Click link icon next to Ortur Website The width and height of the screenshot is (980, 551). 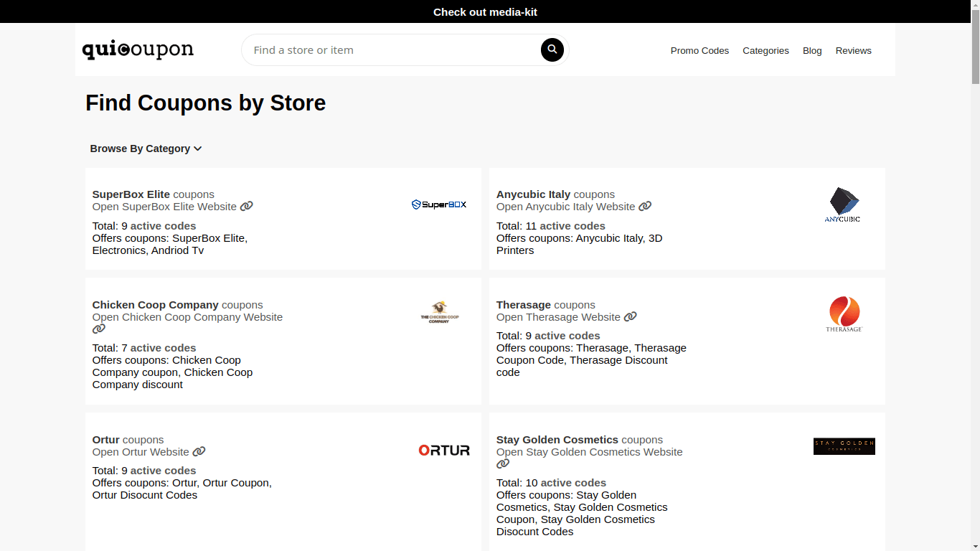(199, 452)
